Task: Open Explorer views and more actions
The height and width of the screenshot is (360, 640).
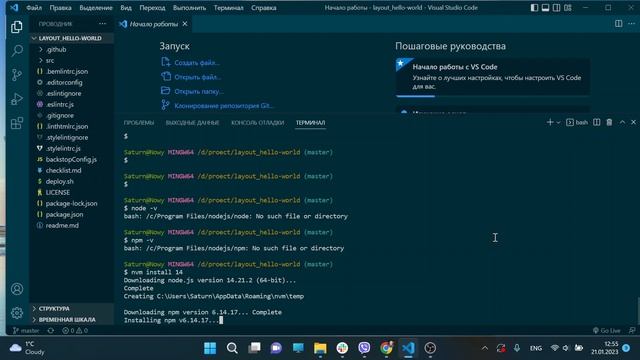Action: (102, 24)
